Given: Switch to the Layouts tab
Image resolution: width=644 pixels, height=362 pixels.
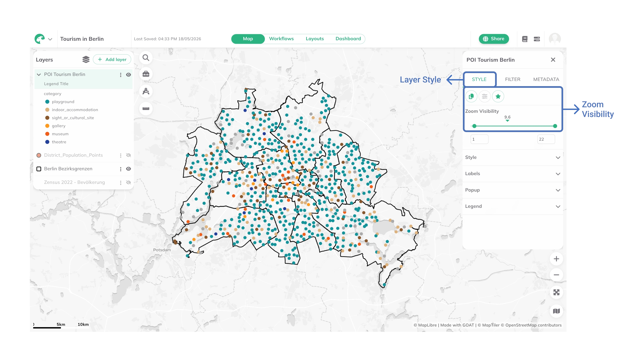Looking at the screenshot, I should pyautogui.click(x=315, y=39).
